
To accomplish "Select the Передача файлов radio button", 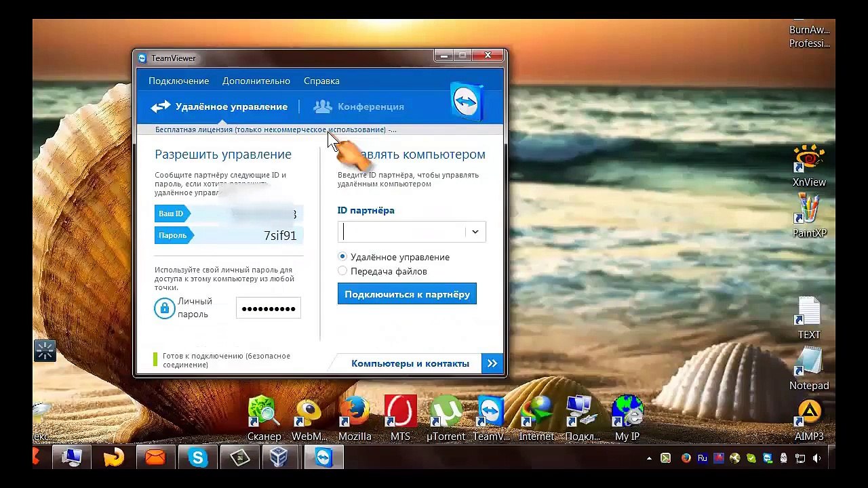I will point(342,271).
